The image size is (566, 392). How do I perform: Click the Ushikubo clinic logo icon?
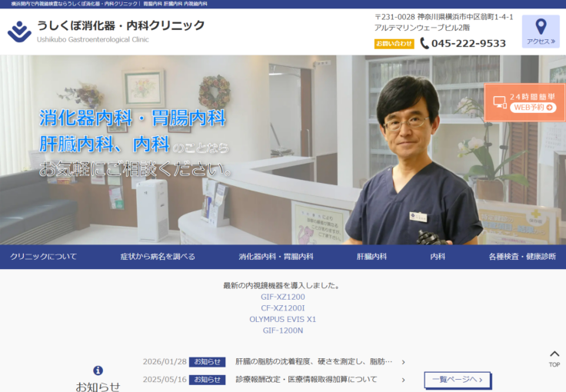click(19, 32)
